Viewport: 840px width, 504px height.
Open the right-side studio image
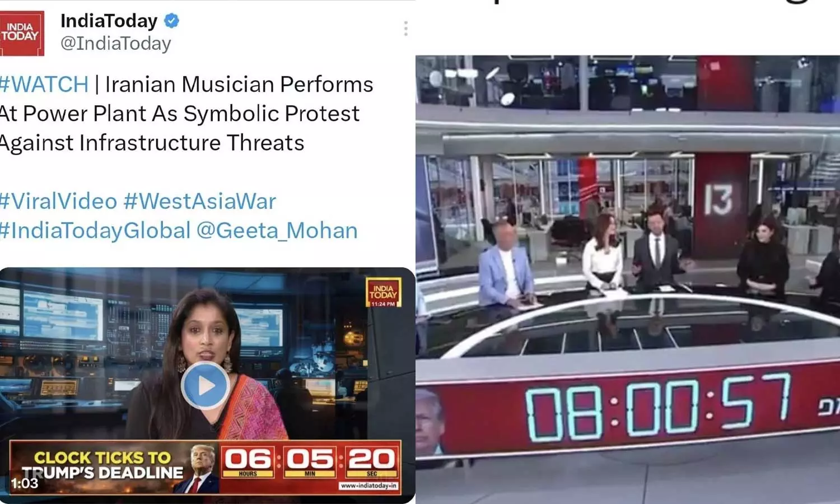[x=628, y=279]
